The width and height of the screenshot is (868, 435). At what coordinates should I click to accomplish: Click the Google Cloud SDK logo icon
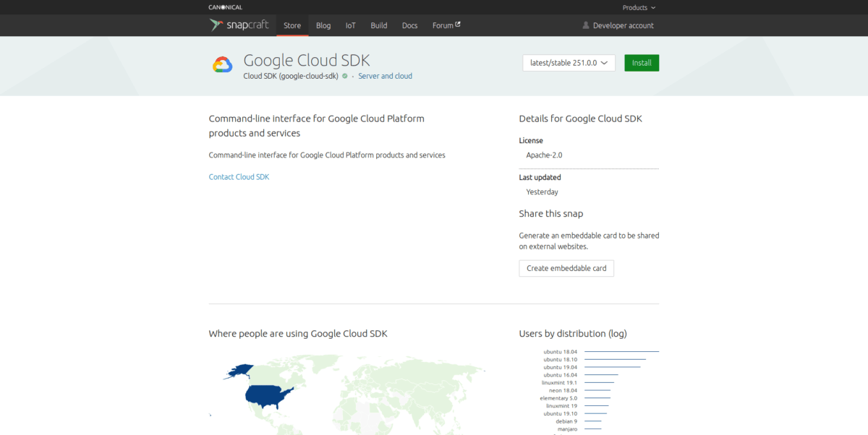[222, 64]
